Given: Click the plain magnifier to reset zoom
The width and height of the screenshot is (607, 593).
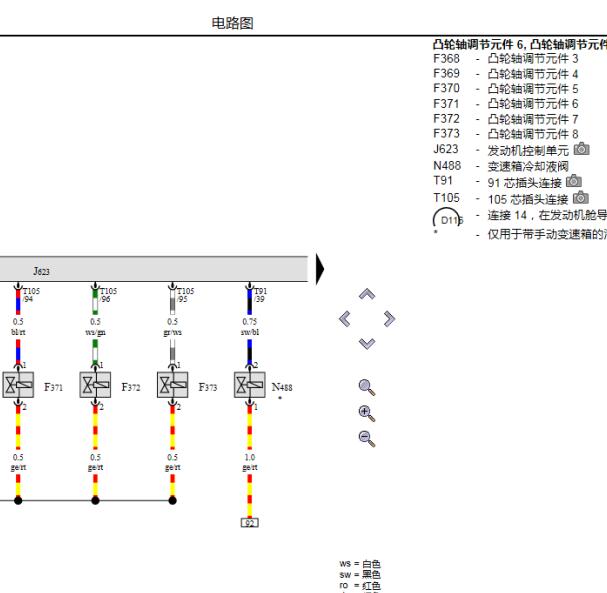Looking at the screenshot, I should pos(367,387).
